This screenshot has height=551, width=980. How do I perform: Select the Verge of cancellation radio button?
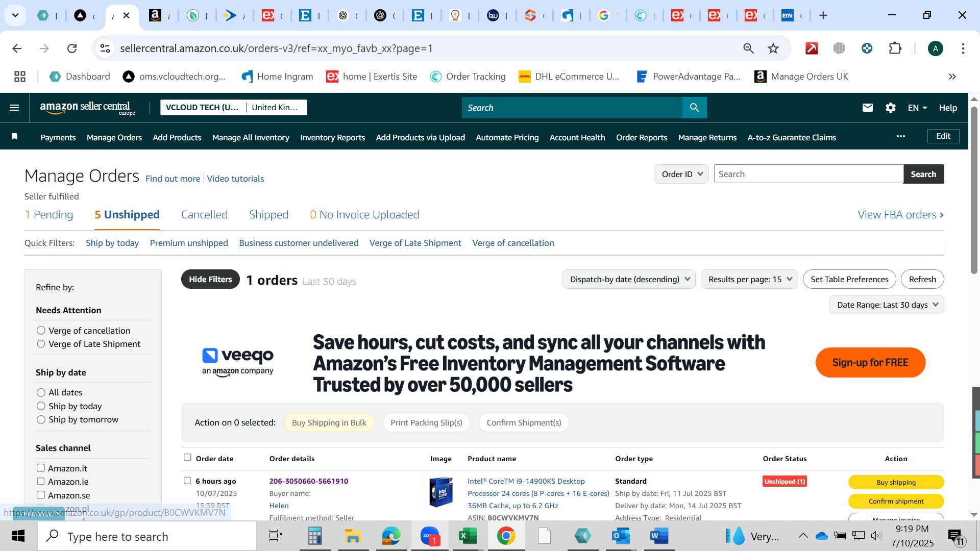(41, 331)
